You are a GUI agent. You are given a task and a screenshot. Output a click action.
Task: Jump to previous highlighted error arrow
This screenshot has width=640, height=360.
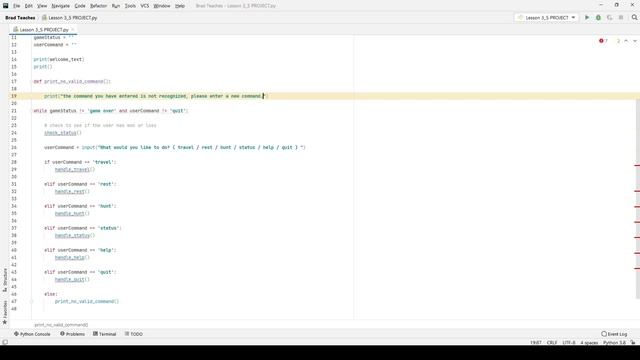pyautogui.click(x=626, y=41)
